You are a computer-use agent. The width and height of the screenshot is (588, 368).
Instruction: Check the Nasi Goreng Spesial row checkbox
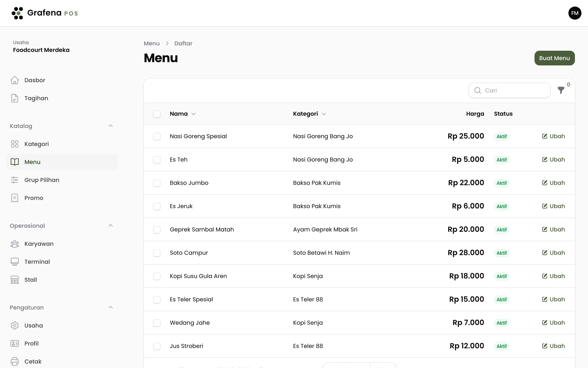click(x=157, y=136)
